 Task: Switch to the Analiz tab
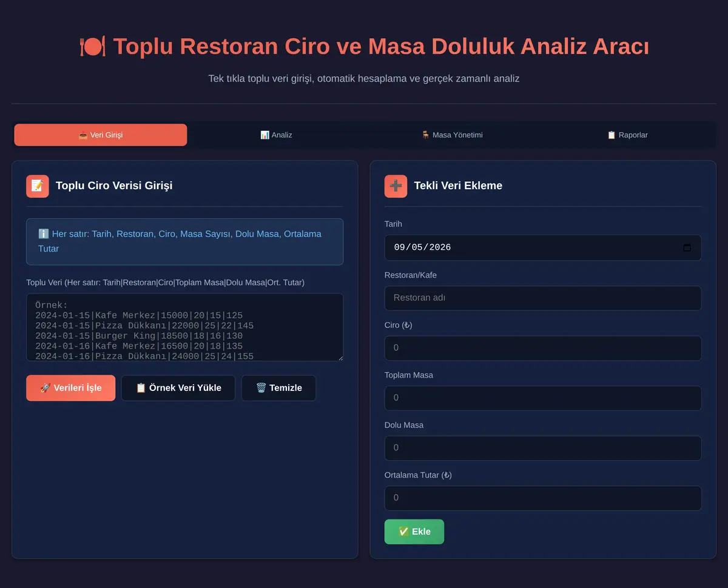(276, 135)
